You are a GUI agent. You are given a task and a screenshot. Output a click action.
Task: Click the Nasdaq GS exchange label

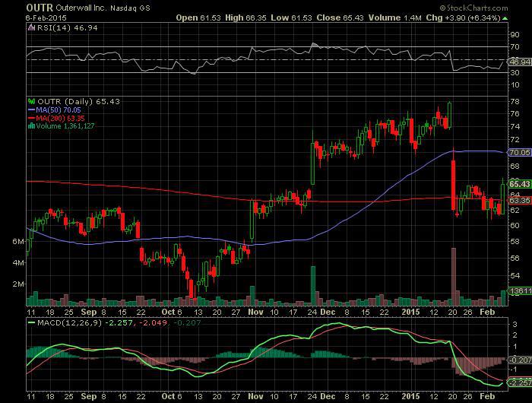click(x=130, y=8)
